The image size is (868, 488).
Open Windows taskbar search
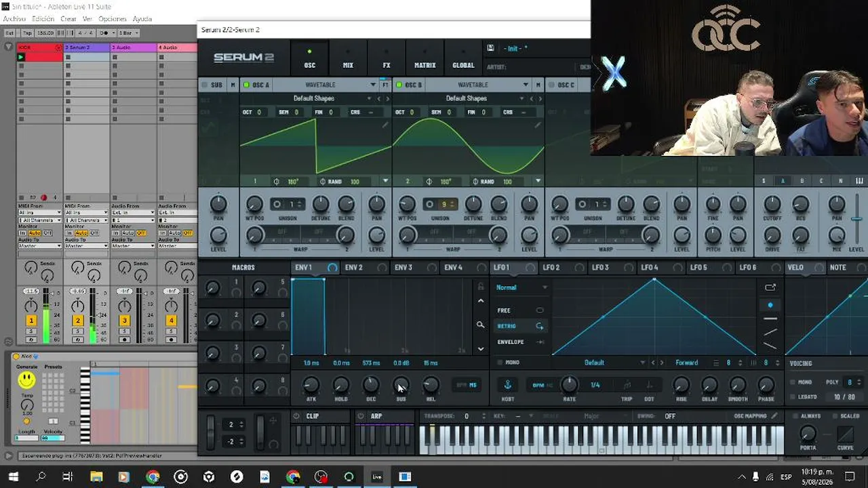click(41, 476)
